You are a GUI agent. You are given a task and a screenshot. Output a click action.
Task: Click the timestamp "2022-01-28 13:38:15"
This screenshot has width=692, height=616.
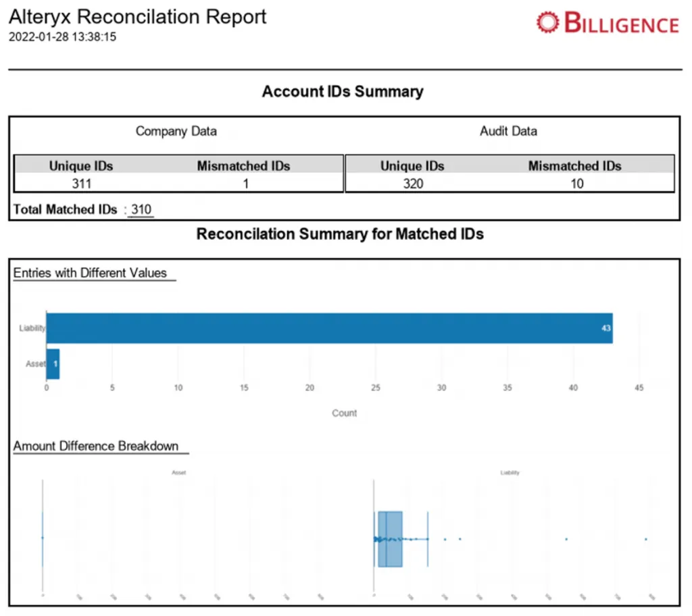tap(62, 36)
